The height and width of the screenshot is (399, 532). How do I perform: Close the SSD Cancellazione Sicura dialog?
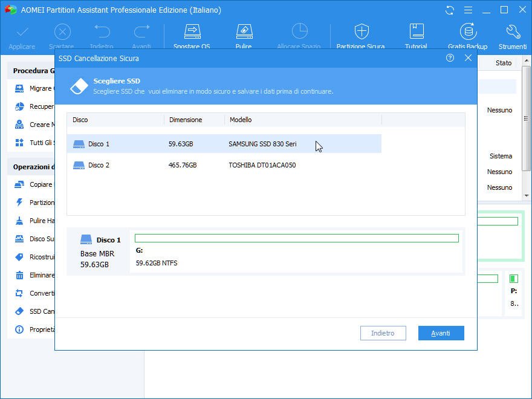coord(468,58)
